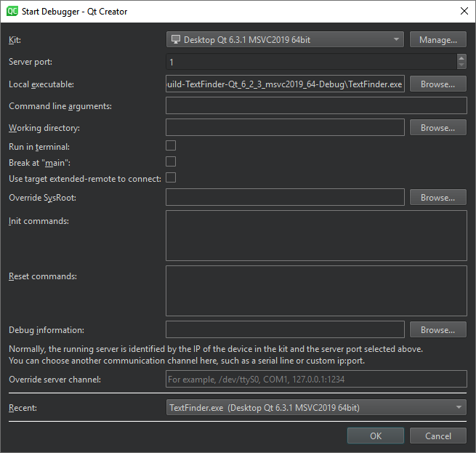Check the Break at "main" option
476x453 pixels.
tap(171, 161)
